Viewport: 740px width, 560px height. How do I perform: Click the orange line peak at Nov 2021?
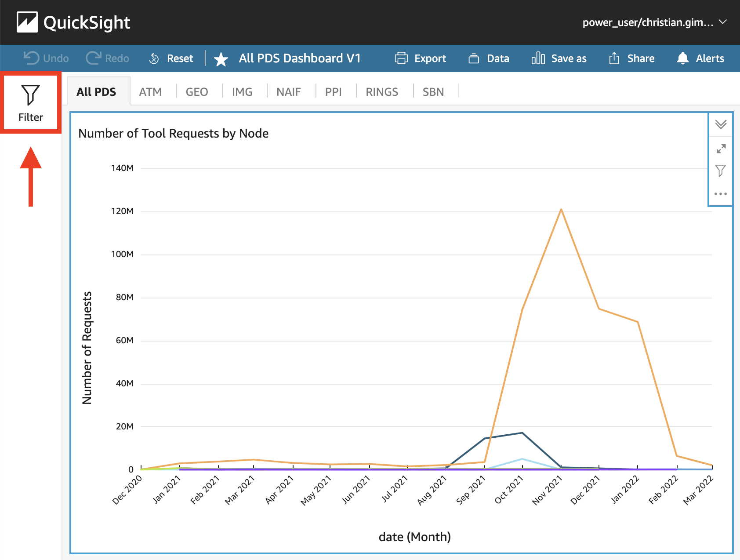561,210
